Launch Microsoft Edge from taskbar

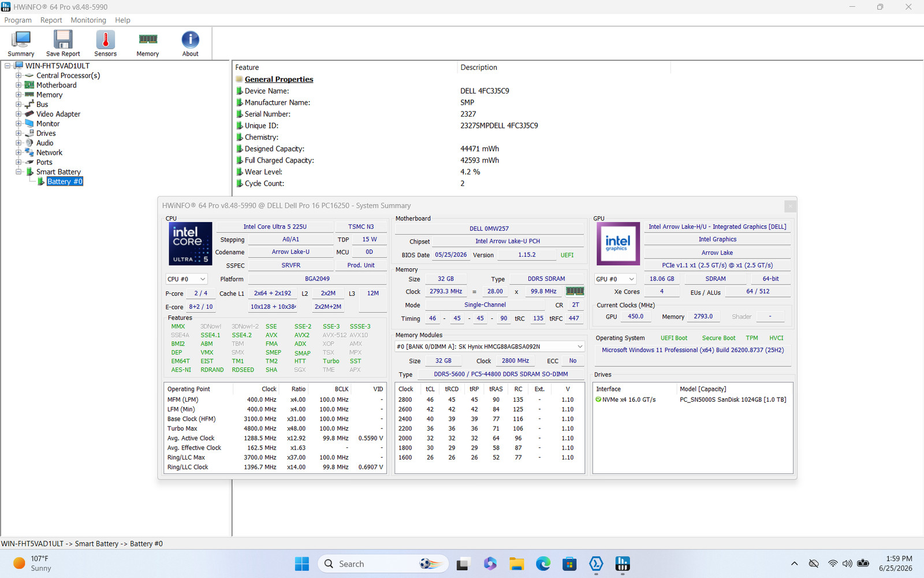click(543, 564)
